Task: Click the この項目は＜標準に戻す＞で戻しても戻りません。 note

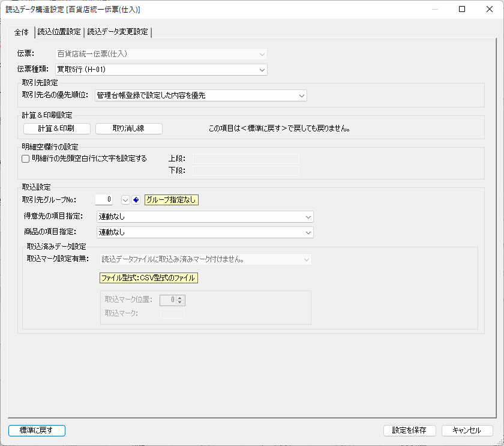Action: (x=280, y=128)
